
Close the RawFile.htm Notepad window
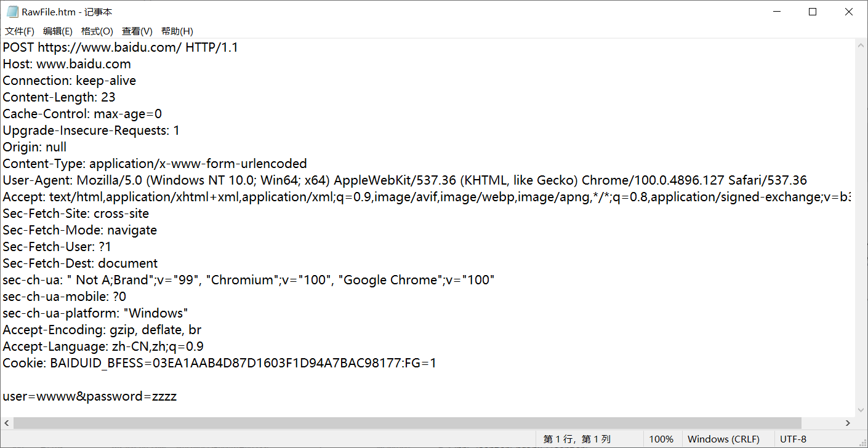coord(848,12)
